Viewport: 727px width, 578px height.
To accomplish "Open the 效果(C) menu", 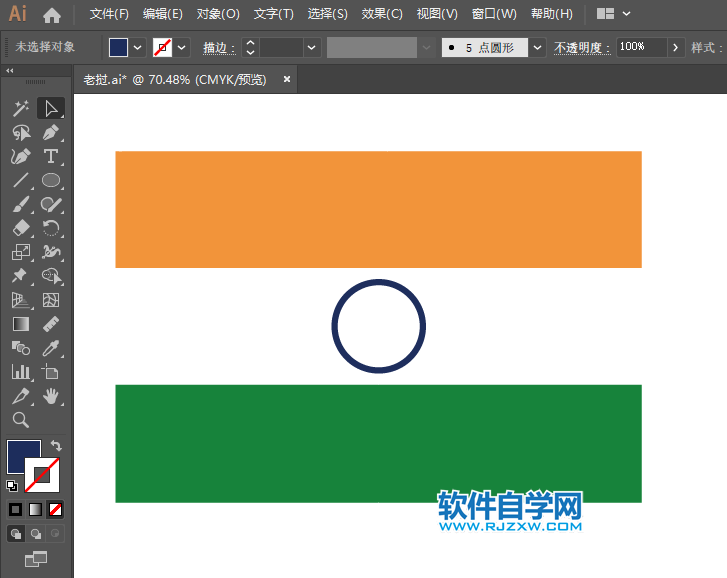I will pyautogui.click(x=382, y=14).
